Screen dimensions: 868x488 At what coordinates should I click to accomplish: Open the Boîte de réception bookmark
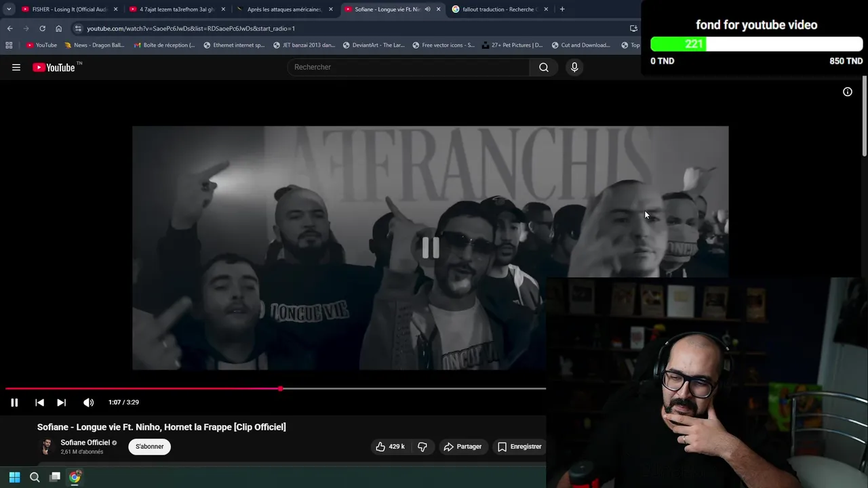(x=164, y=45)
